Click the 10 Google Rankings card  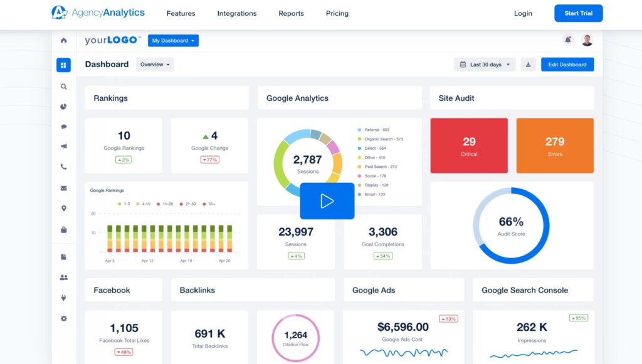coord(124,145)
